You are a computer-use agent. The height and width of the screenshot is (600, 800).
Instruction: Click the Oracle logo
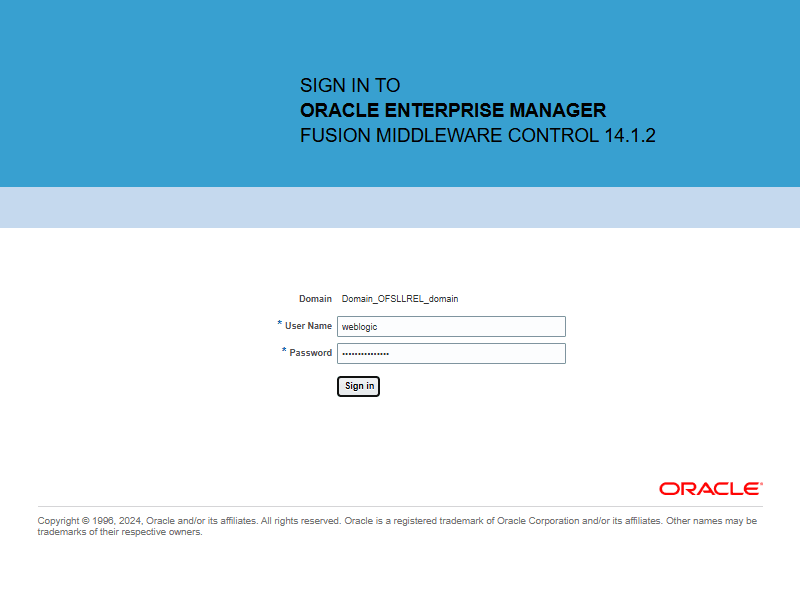click(x=711, y=489)
